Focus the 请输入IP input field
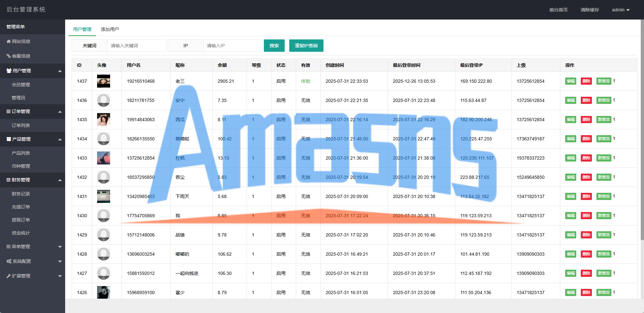 (x=233, y=46)
